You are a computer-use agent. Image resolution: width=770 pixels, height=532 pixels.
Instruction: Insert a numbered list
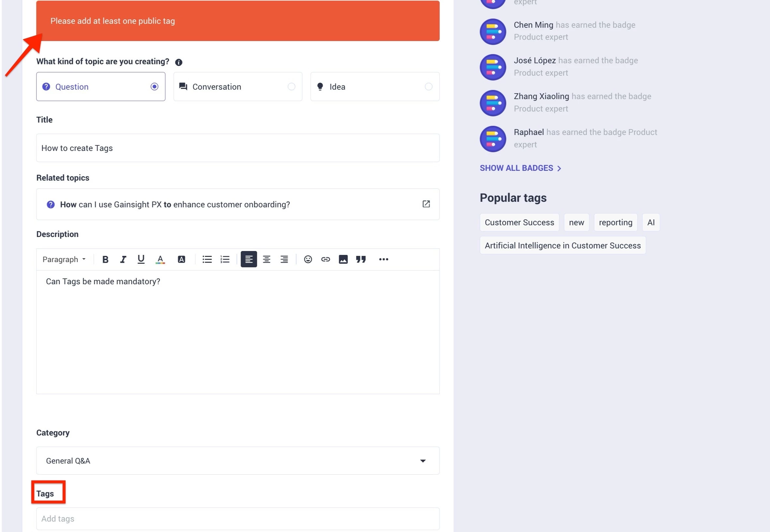click(225, 259)
